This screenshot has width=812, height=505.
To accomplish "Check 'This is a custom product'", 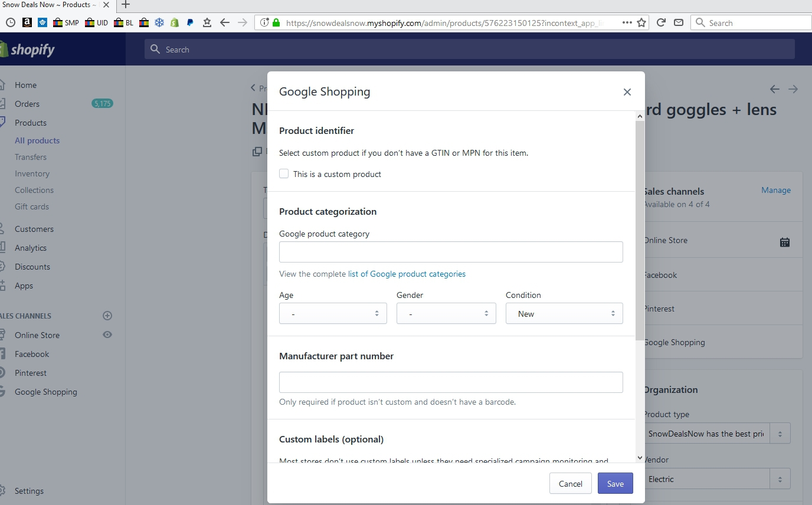I will [x=284, y=174].
